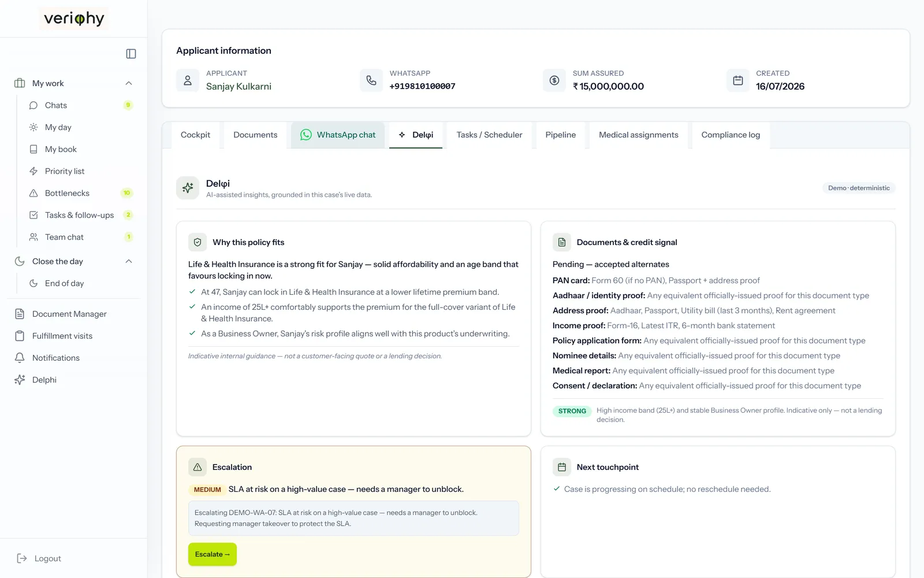The width and height of the screenshot is (924, 578).
Task: Click the MEDIUM severity badge
Action: 207,490
